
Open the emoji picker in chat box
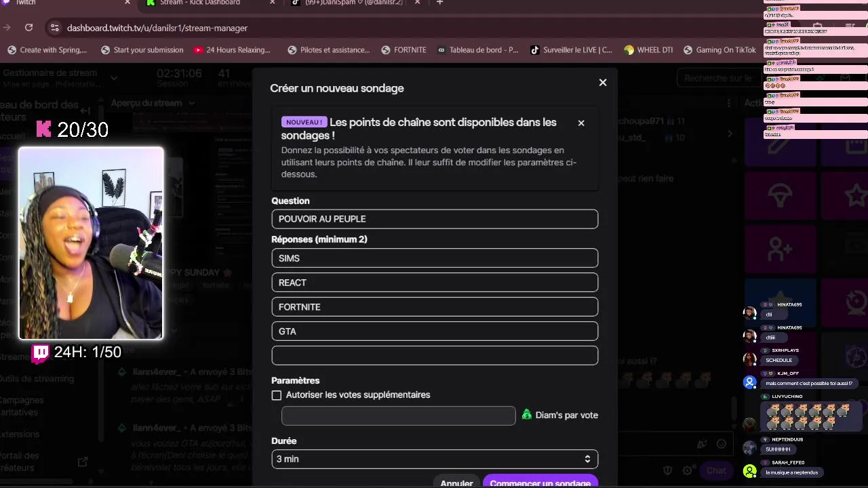[722, 444]
